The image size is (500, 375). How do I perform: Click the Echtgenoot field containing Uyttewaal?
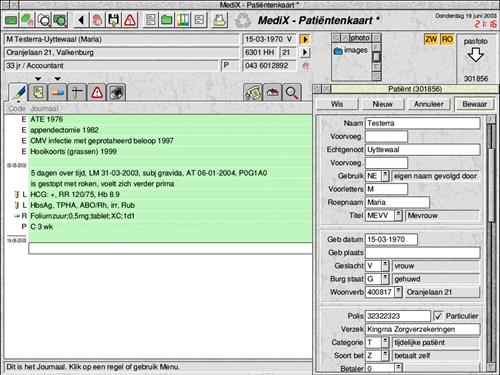(423, 150)
